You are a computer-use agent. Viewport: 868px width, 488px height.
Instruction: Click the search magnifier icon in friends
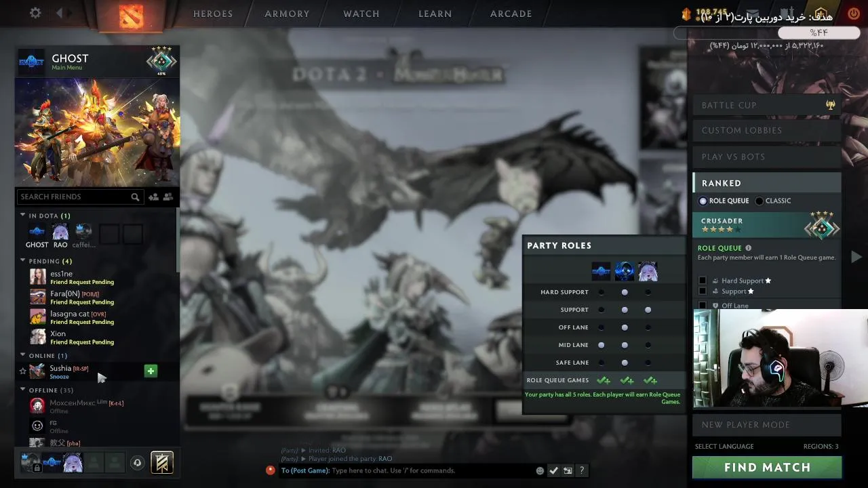135,197
